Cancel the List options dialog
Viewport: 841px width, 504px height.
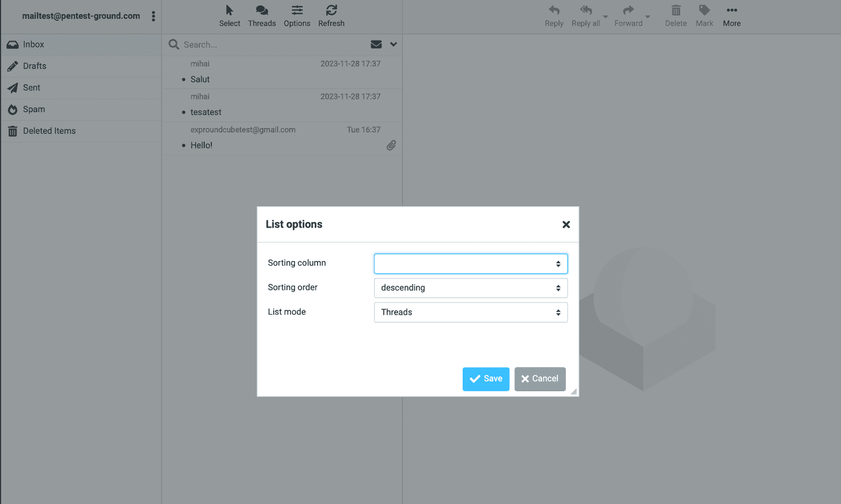pyautogui.click(x=539, y=379)
